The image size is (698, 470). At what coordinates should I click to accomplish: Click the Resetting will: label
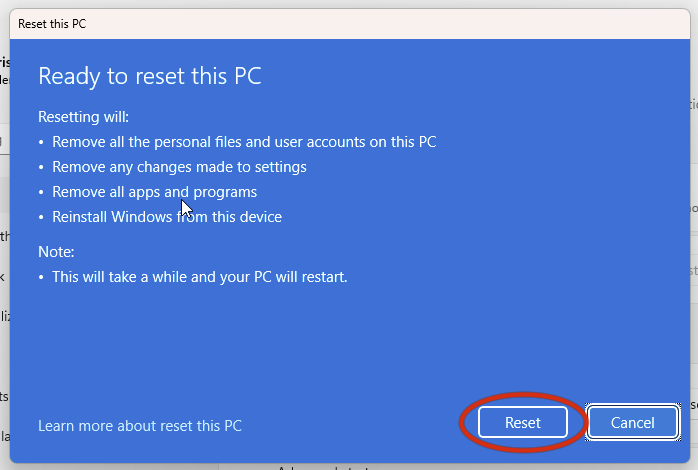[x=83, y=117]
